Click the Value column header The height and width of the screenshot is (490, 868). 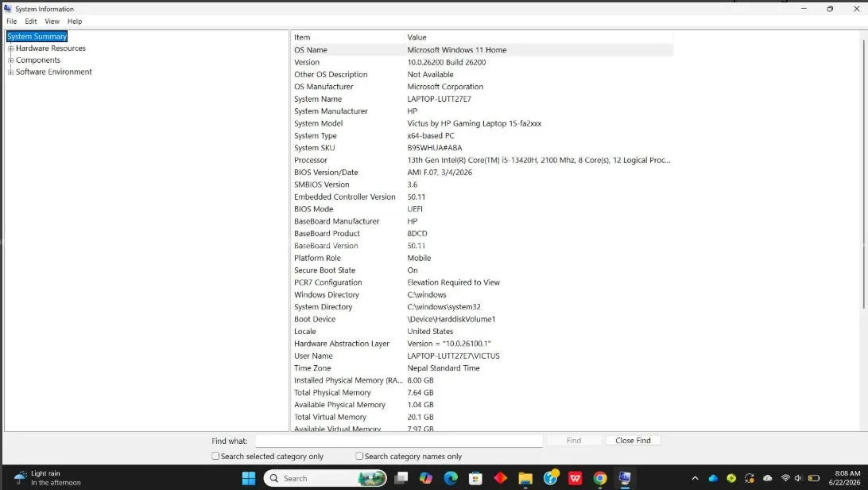tap(539, 37)
